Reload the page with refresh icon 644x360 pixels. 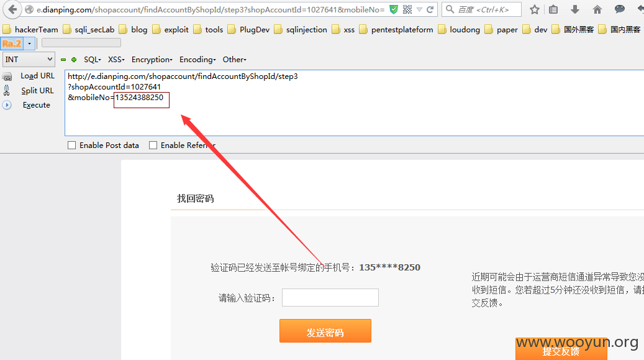430,9
